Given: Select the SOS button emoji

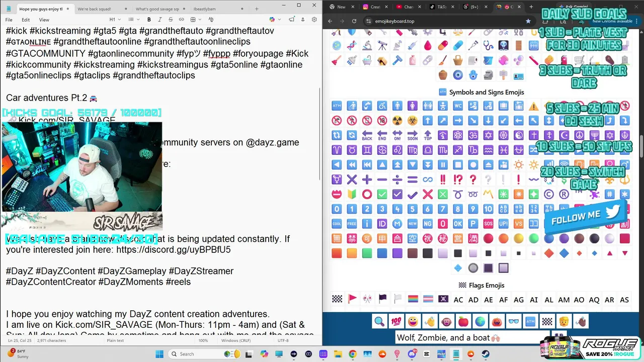Looking at the screenshot, I should 488,223.
